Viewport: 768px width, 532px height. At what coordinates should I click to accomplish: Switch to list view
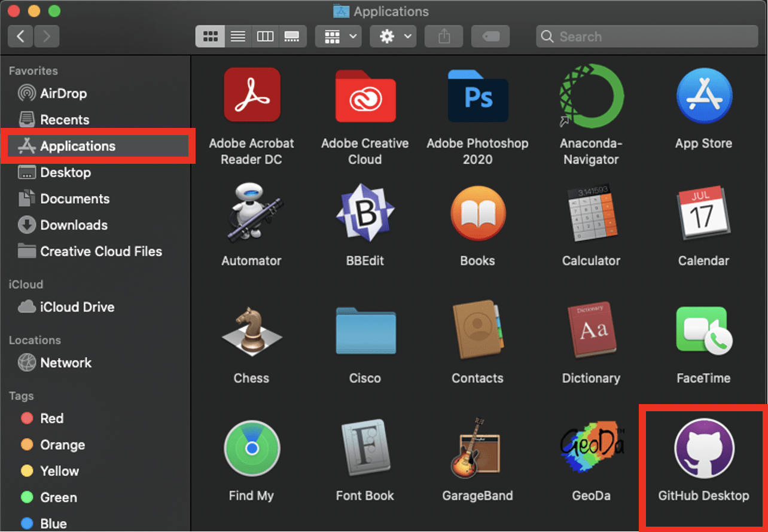coord(238,36)
